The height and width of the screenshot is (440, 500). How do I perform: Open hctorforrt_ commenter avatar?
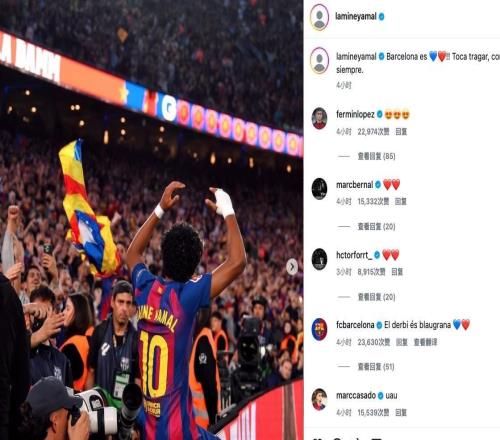[x=319, y=259]
